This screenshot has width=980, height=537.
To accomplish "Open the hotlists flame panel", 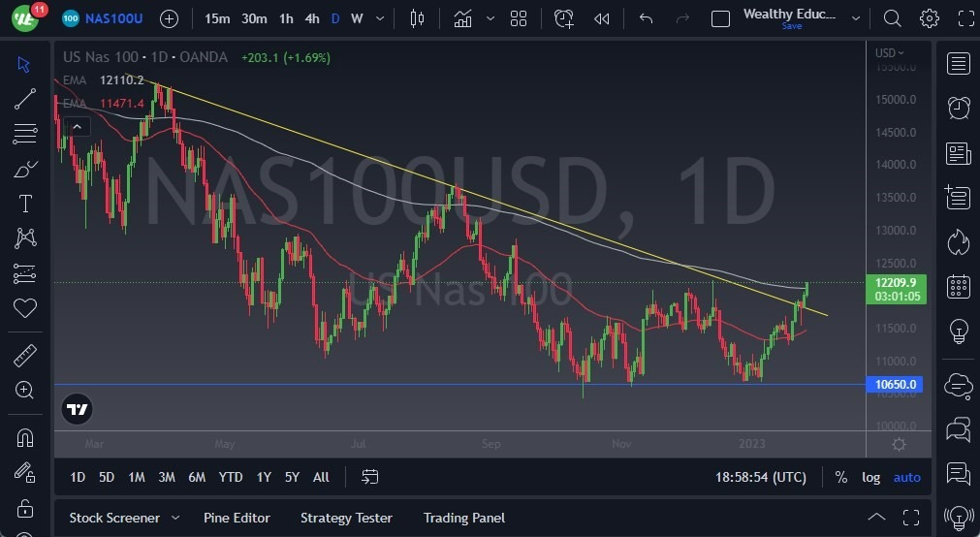I will pyautogui.click(x=958, y=242).
